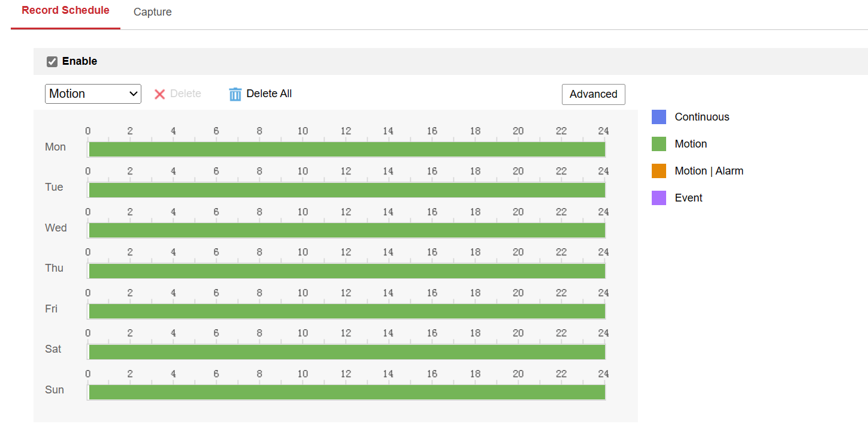Click the green Motion legend swatch

point(659,144)
